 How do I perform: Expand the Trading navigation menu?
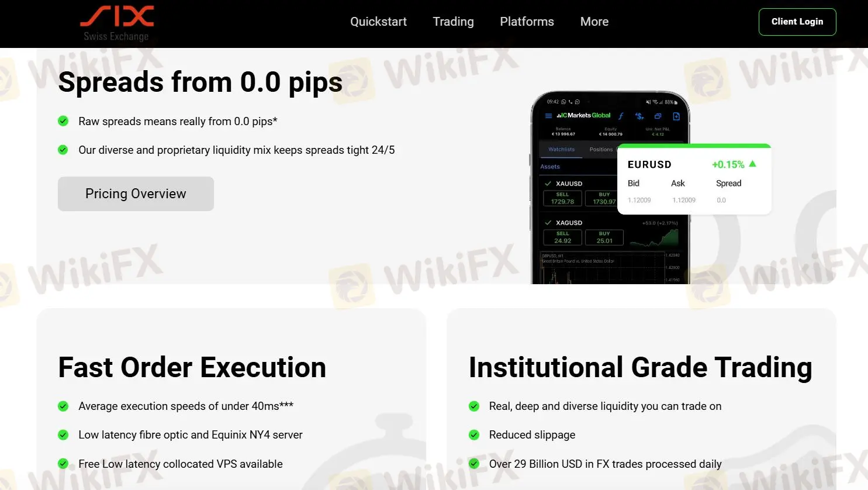(453, 22)
